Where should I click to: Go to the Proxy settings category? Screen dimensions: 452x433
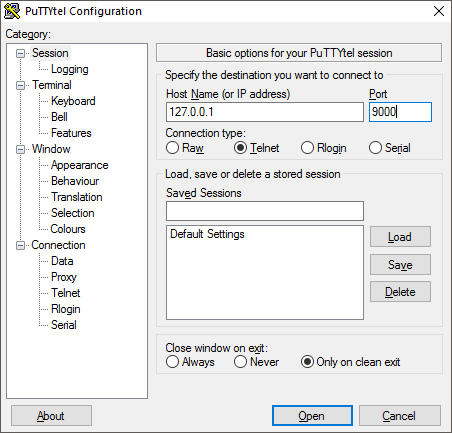tap(64, 277)
